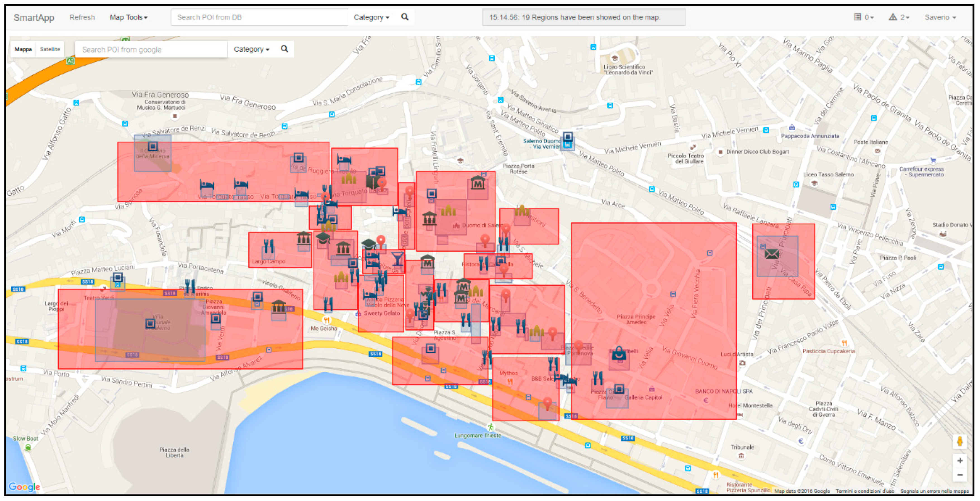Click the Google POI search magnifier icon
980x501 pixels.
click(284, 49)
